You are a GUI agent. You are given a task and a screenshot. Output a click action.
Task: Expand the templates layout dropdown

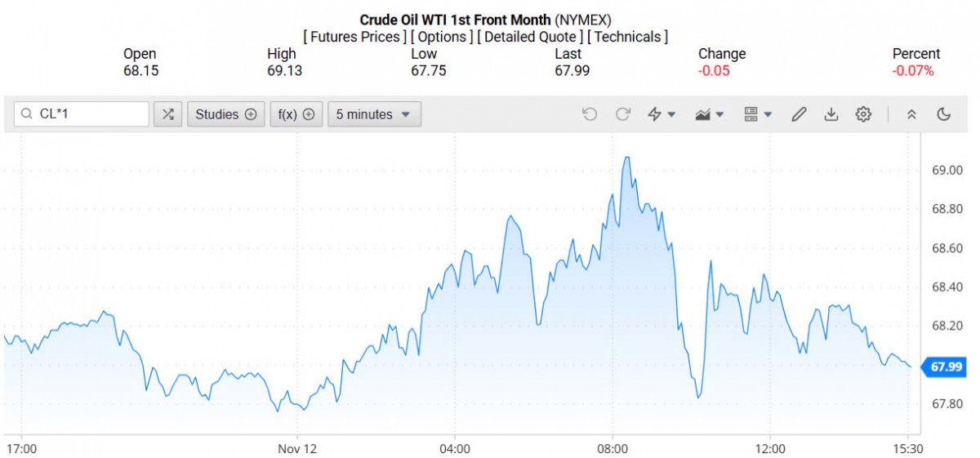(x=758, y=114)
